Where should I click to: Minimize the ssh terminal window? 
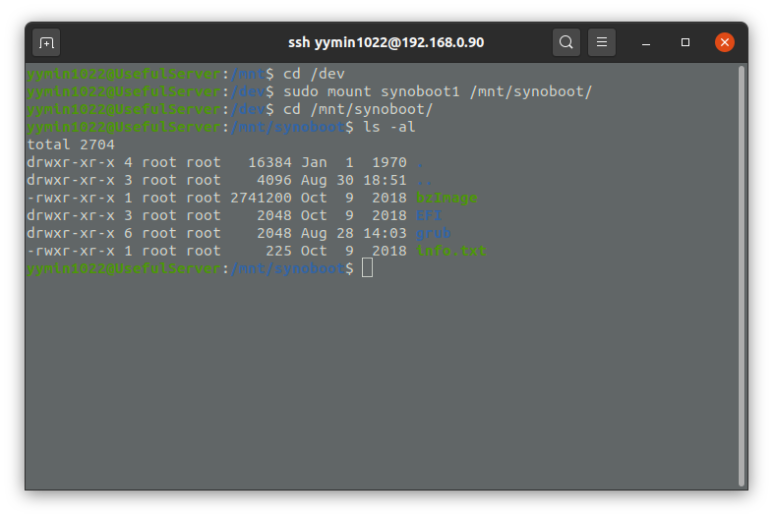pos(646,42)
